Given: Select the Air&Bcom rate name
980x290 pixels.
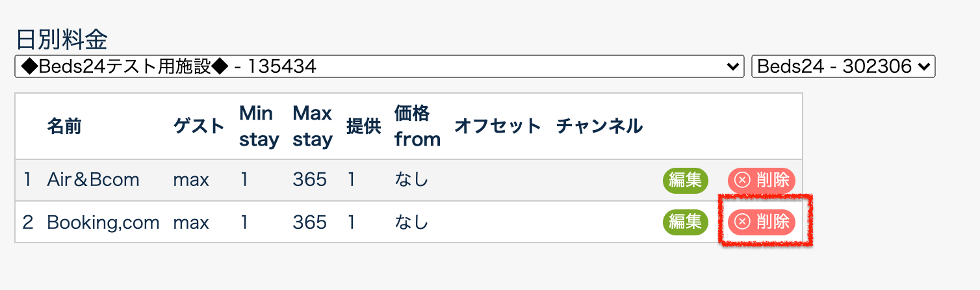Looking at the screenshot, I should tap(93, 180).
